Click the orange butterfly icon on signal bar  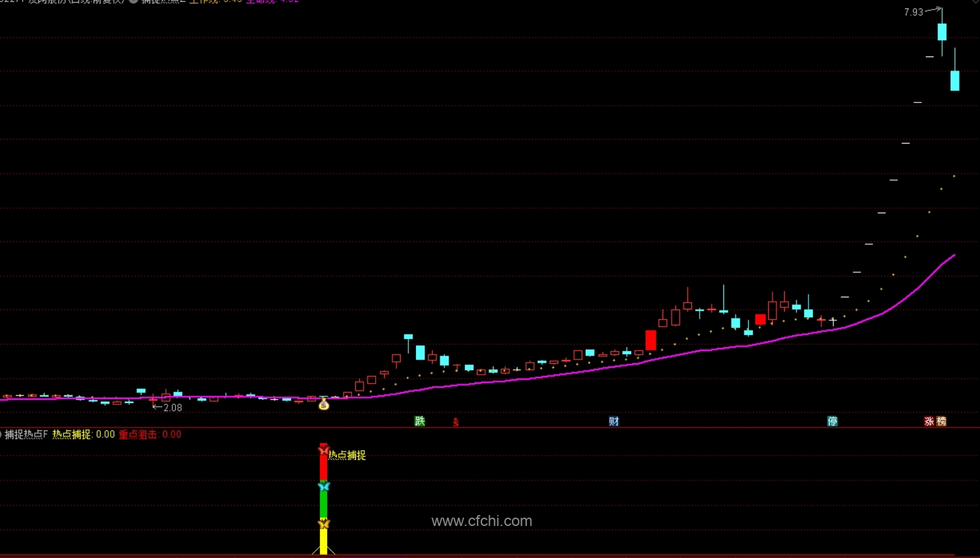pos(324,523)
